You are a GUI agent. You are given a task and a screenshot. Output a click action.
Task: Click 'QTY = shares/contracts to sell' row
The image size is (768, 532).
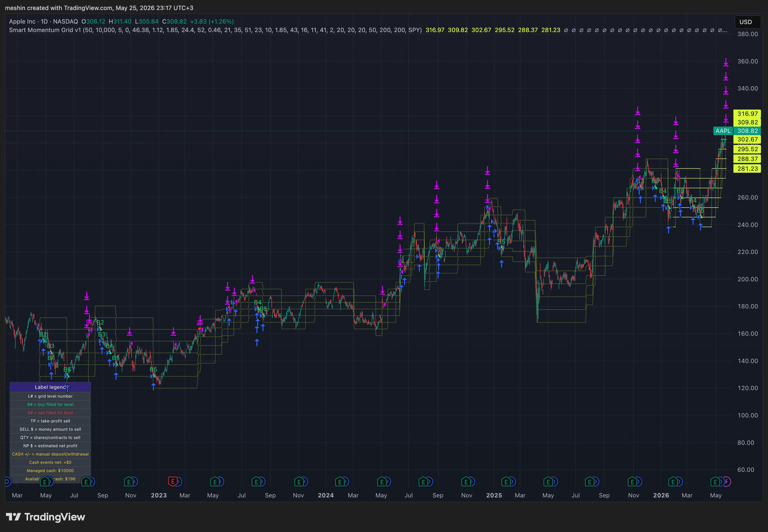click(x=50, y=437)
